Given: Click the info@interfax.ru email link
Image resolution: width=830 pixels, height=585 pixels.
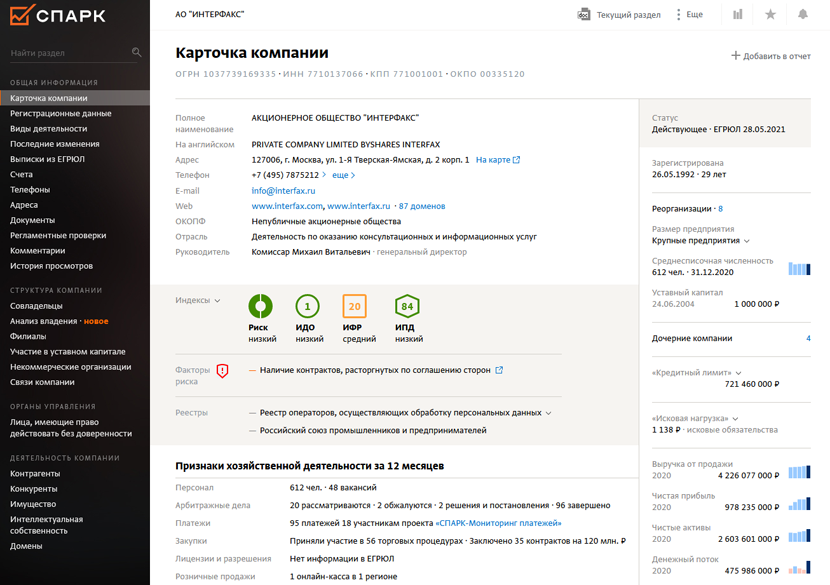Looking at the screenshot, I should click(283, 191).
